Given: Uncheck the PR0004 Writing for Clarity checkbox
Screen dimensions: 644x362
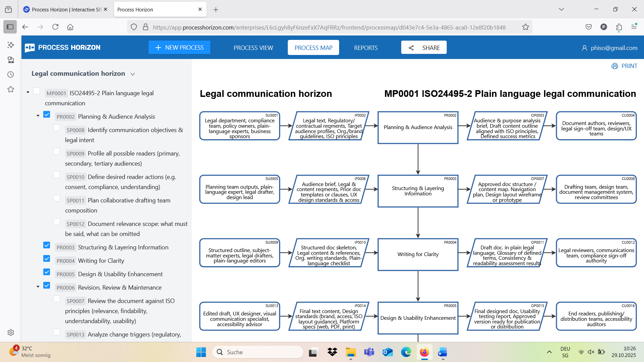Looking at the screenshot, I should pos(46,258).
